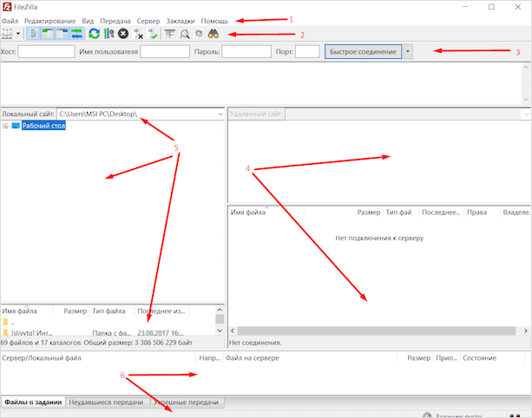Click the process queue toolbar icon
Screen dimensions: 532x418
[108, 34]
